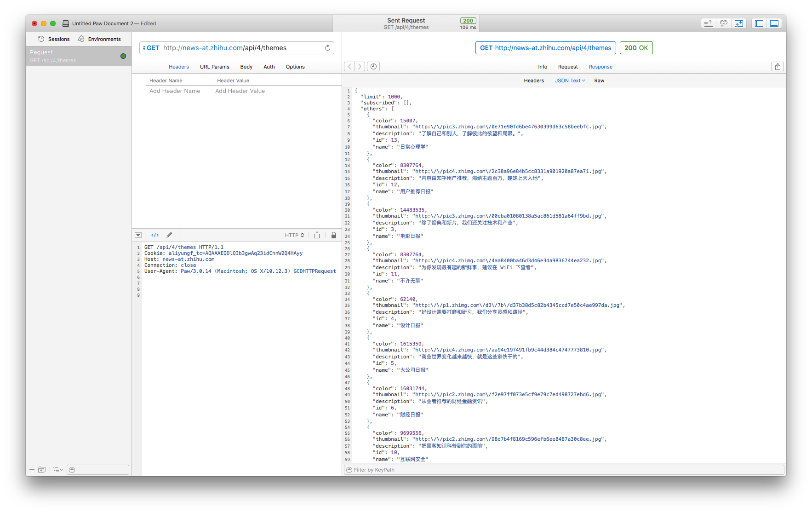Toggle the left sidebar panel visibility

pos(759,23)
